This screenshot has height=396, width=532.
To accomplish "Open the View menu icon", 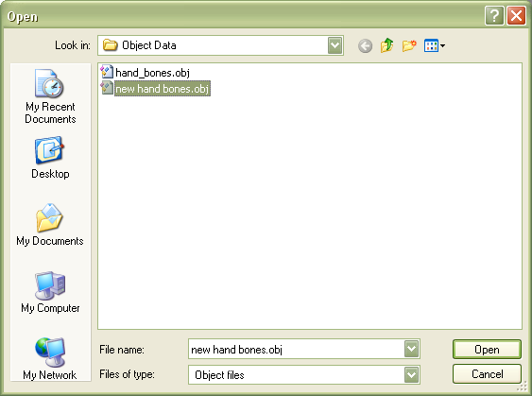I will coord(431,45).
